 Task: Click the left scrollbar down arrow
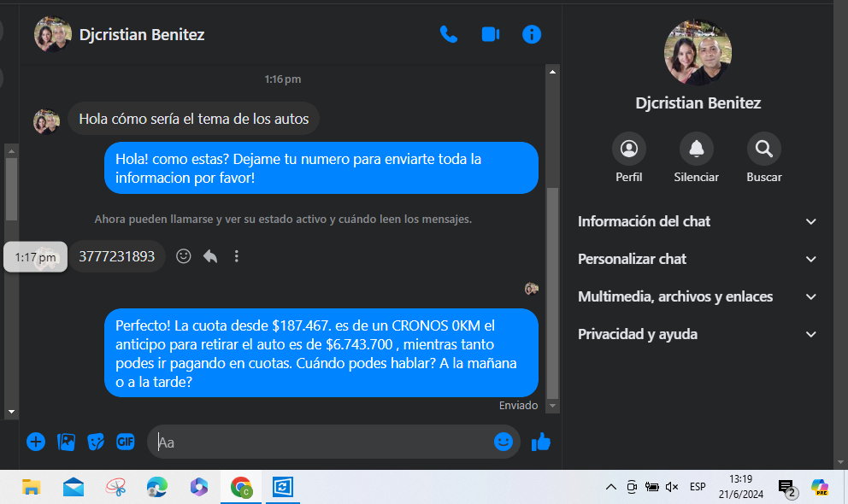pos(11,412)
